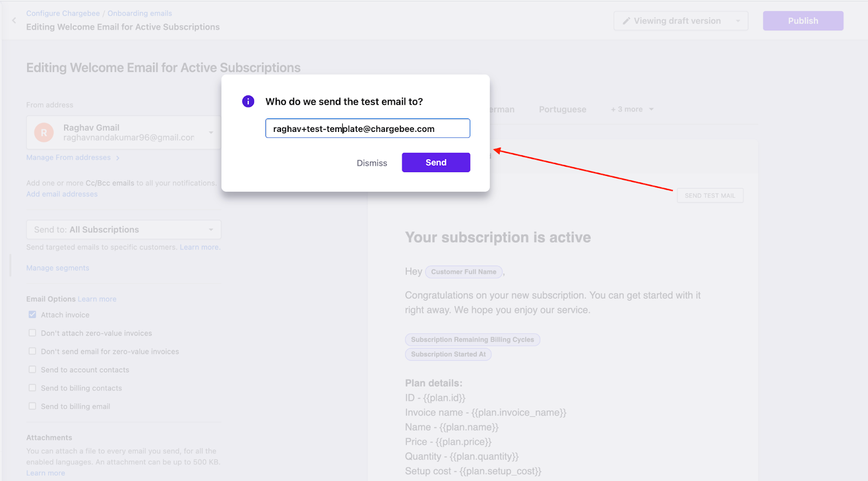Click chevron next to Manage From addresses
This screenshot has width=868, height=481.
(x=118, y=158)
